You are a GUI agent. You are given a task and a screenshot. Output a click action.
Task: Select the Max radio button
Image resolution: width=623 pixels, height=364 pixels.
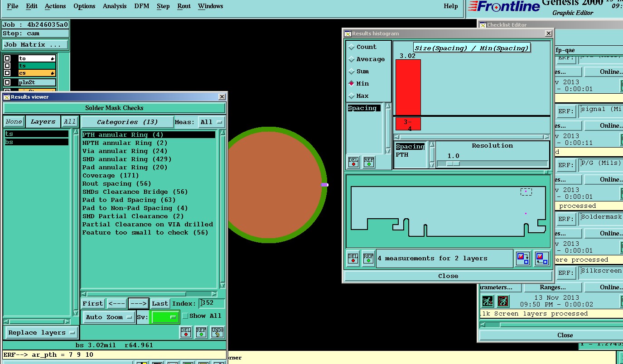pyautogui.click(x=351, y=96)
